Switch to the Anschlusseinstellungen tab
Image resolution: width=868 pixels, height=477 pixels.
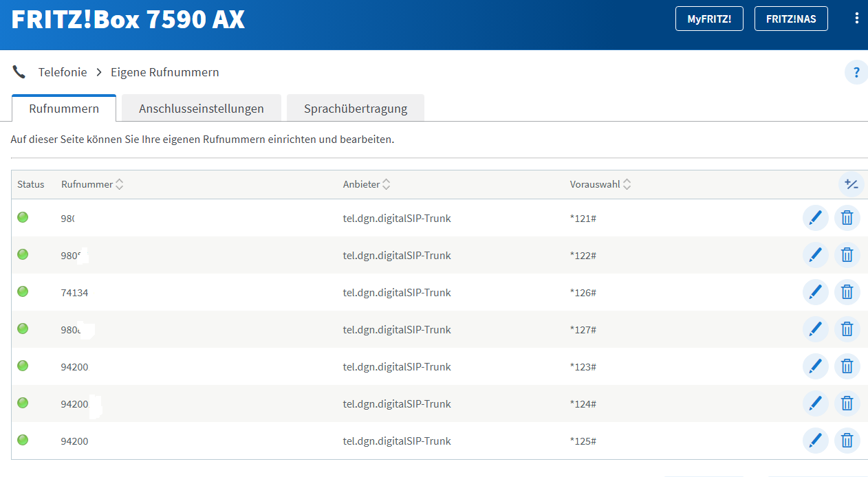202,109
